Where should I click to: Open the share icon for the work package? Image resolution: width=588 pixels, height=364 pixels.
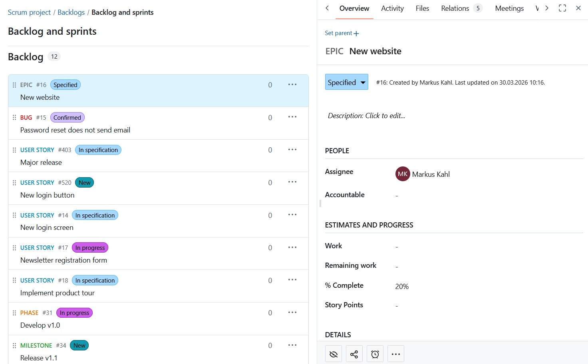[x=354, y=354]
